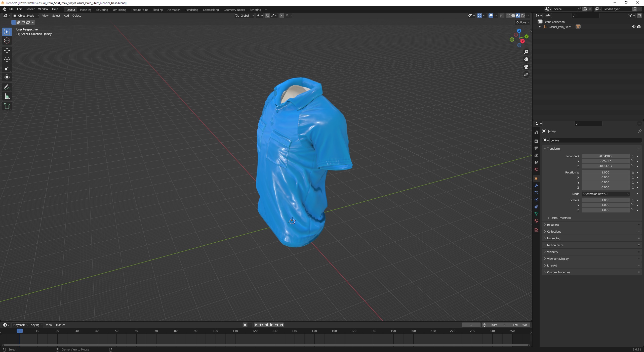Switch to rendered viewport shading
The width and height of the screenshot is (644, 352).
pyautogui.click(x=523, y=16)
